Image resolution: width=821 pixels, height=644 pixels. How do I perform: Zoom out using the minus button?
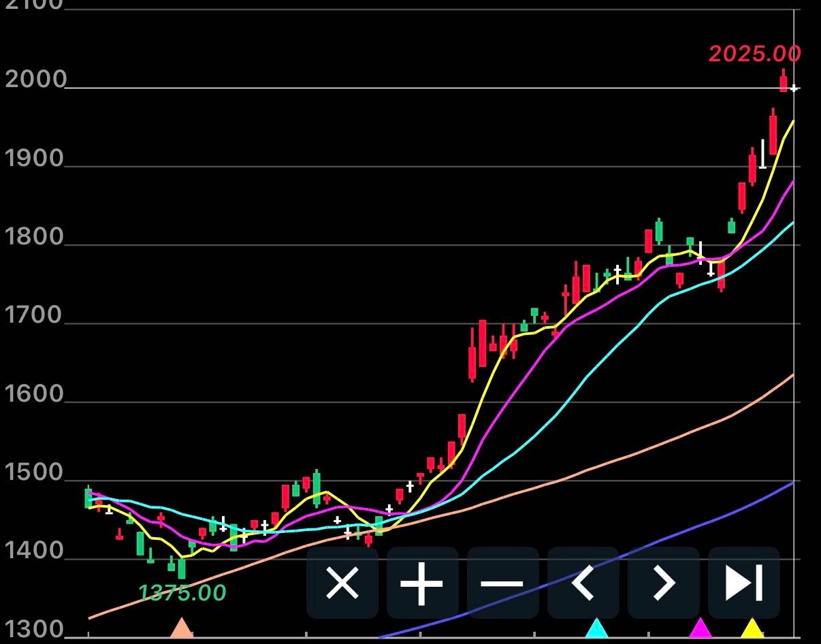pos(502,583)
